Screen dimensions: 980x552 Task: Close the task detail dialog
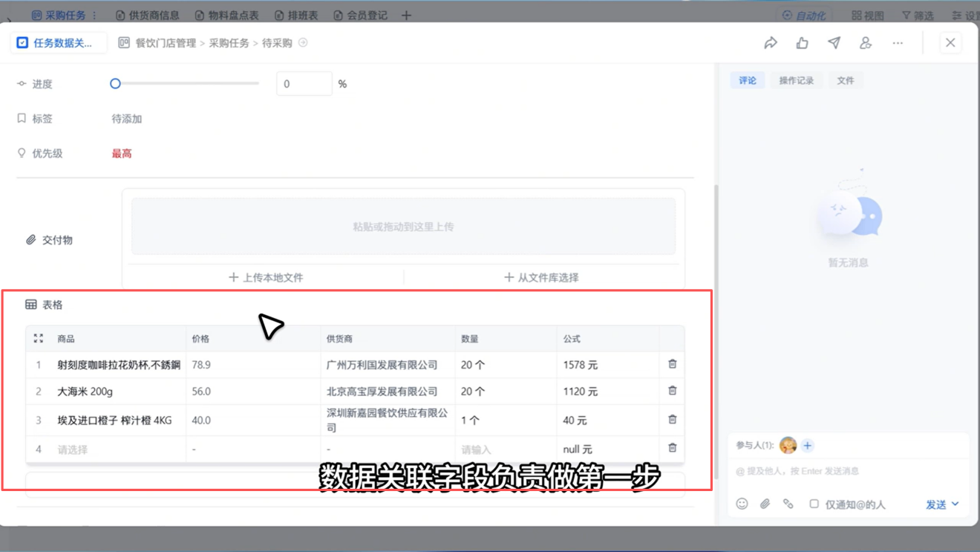pyautogui.click(x=950, y=43)
